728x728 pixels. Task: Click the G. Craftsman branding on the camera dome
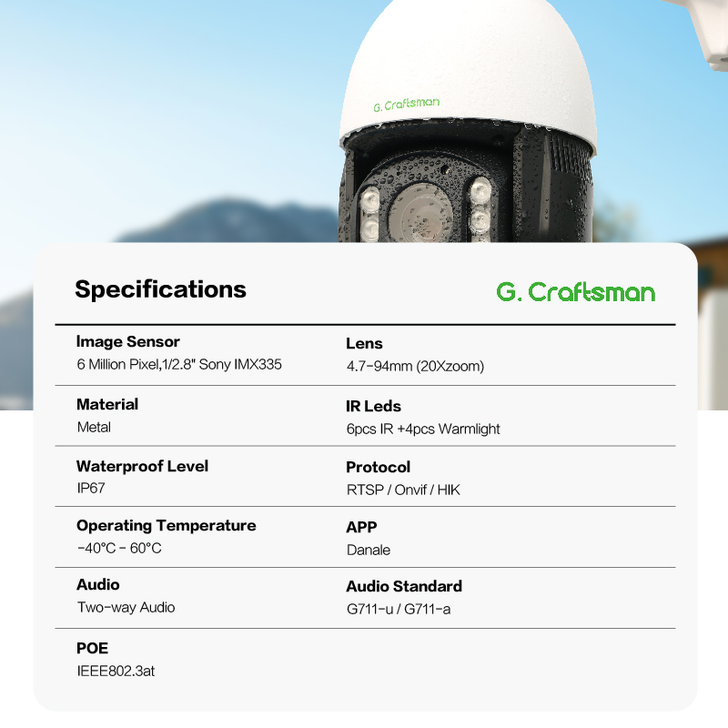pos(406,105)
